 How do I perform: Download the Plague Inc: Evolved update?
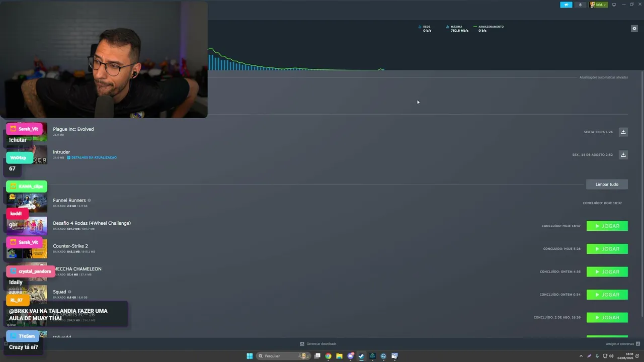[x=623, y=132]
